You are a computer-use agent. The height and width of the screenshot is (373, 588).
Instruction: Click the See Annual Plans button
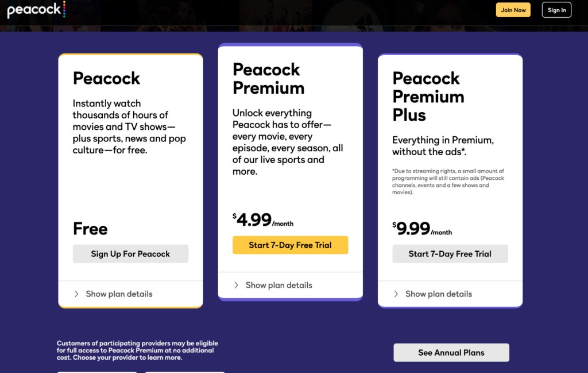click(x=451, y=352)
